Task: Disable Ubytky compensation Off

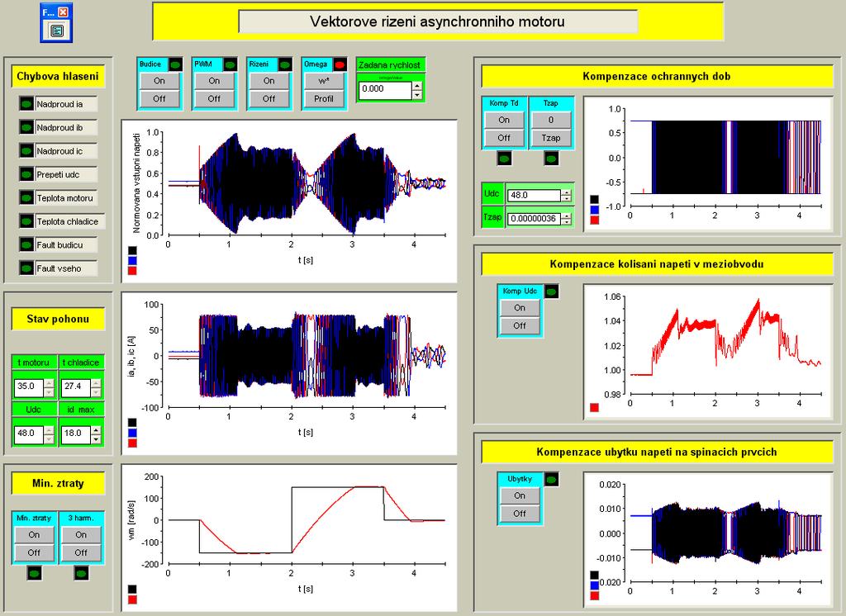Action: point(520,514)
